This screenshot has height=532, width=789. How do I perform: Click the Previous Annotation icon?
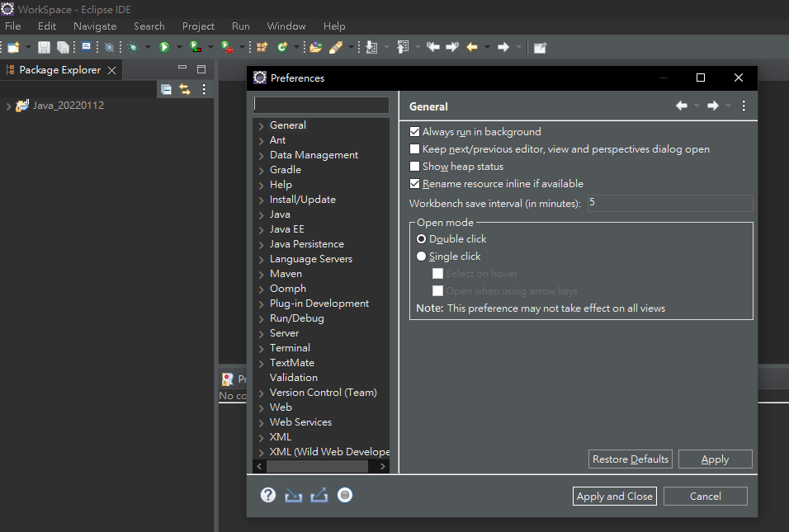pos(403,47)
